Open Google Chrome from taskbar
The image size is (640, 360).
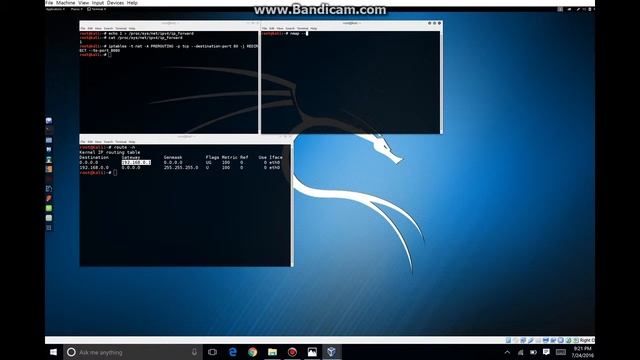253,352
